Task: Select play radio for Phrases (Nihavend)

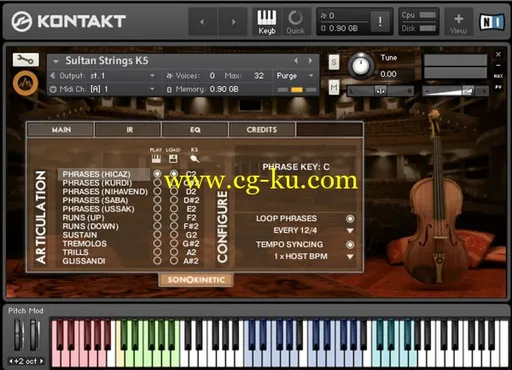Action: 157,191
